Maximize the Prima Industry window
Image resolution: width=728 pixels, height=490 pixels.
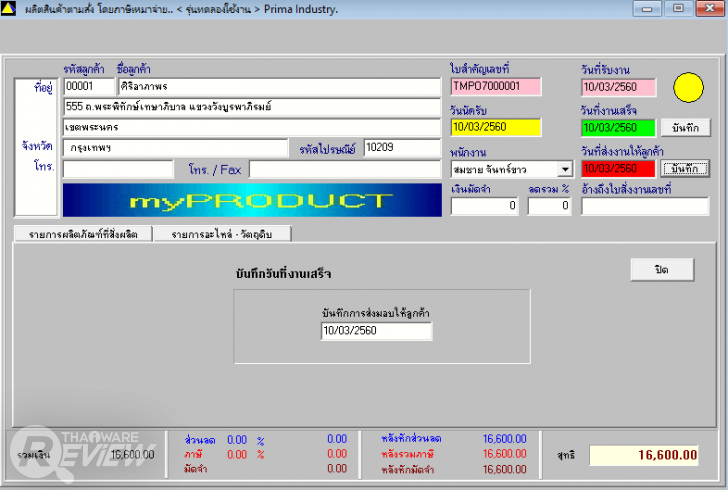[678, 8]
